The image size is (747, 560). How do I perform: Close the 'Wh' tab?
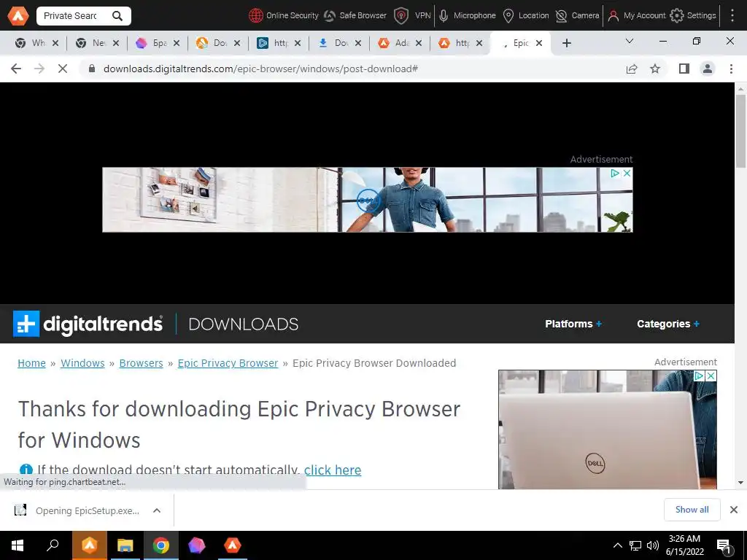[x=55, y=43]
